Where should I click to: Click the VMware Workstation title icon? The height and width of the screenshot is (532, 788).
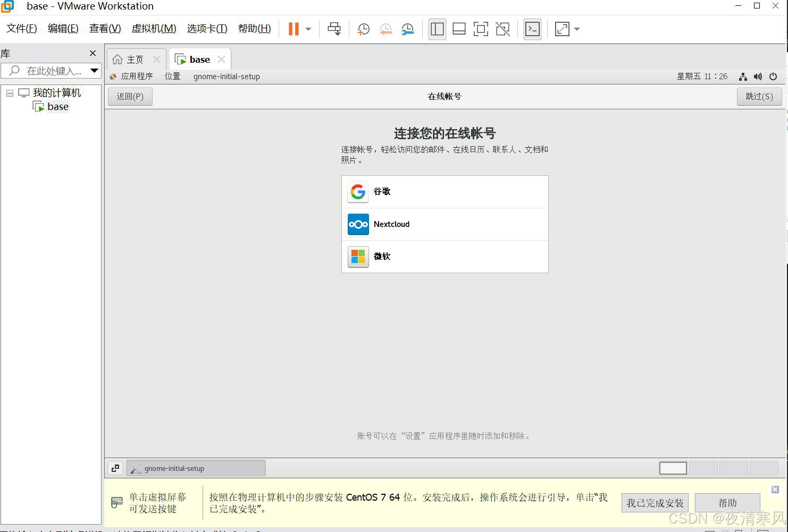(8, 6)
